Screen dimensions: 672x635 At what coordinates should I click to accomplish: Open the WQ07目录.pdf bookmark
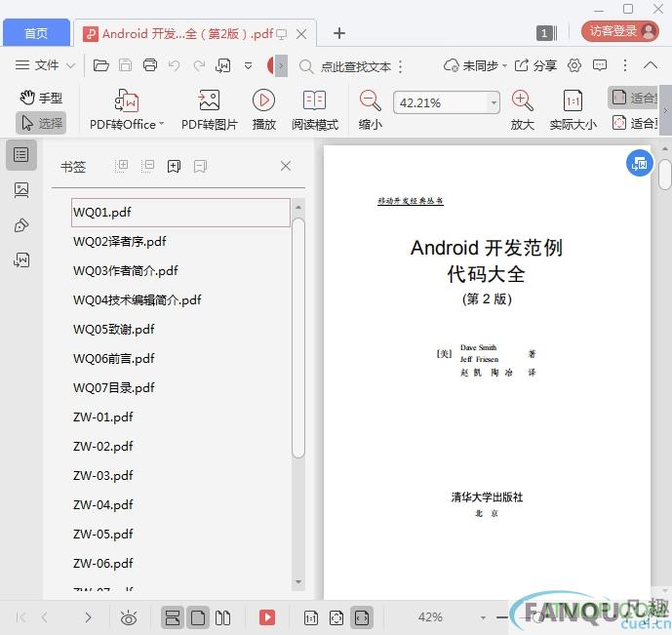(113, 388)
